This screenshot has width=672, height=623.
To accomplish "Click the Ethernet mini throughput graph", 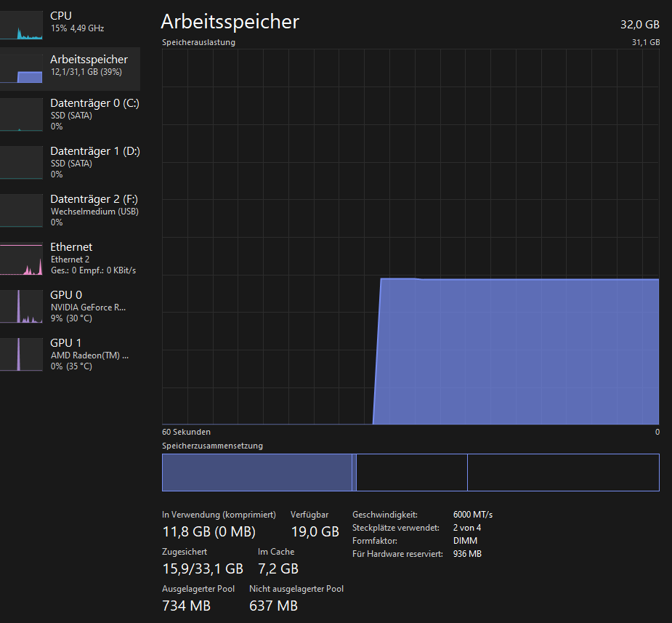I will point(21,259).
